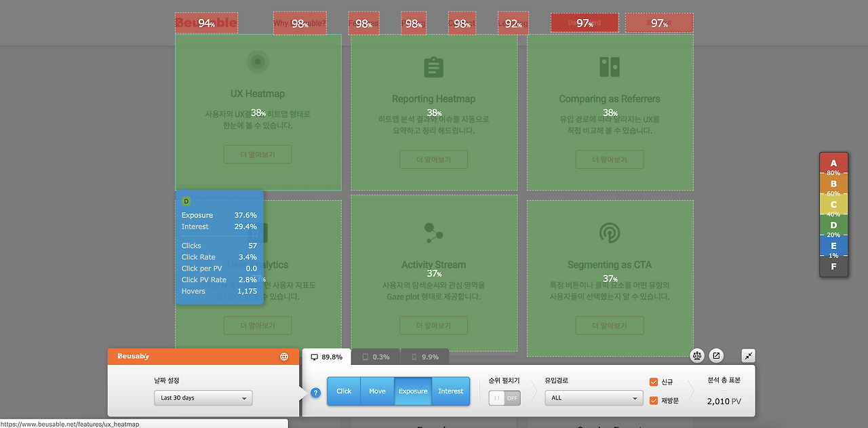
Task: Click 더 알아보기 under UX Heatmap
Action: [x=258, y=155]
